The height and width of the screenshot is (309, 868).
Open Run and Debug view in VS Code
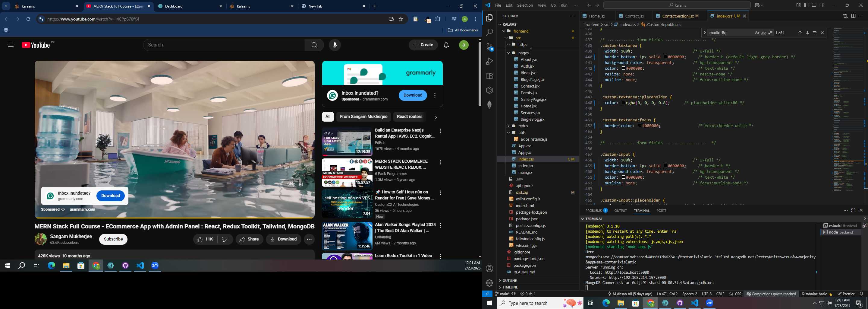489,61
